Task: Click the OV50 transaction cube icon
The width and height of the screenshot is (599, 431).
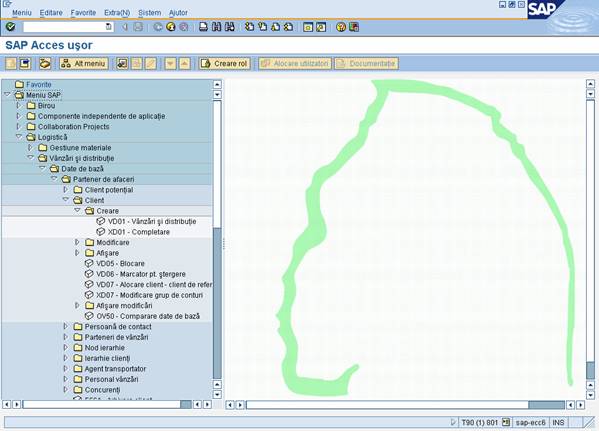Action: [89, 316]
